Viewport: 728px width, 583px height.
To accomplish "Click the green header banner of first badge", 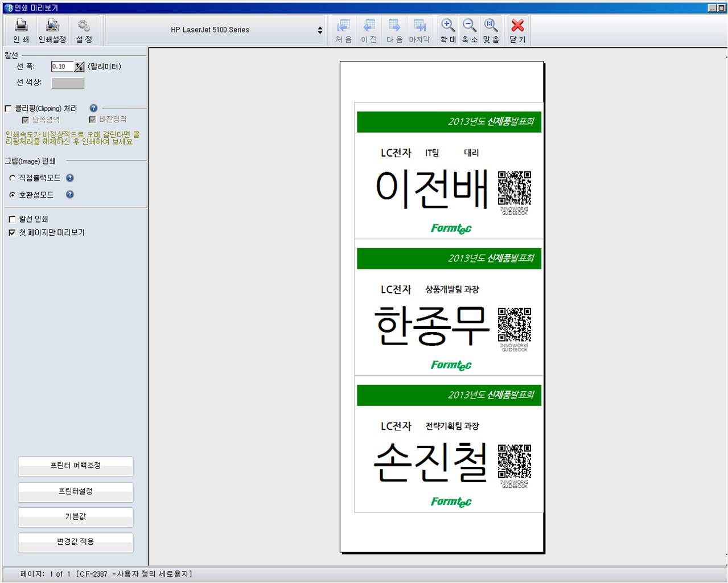I will [x=449, y=122].
